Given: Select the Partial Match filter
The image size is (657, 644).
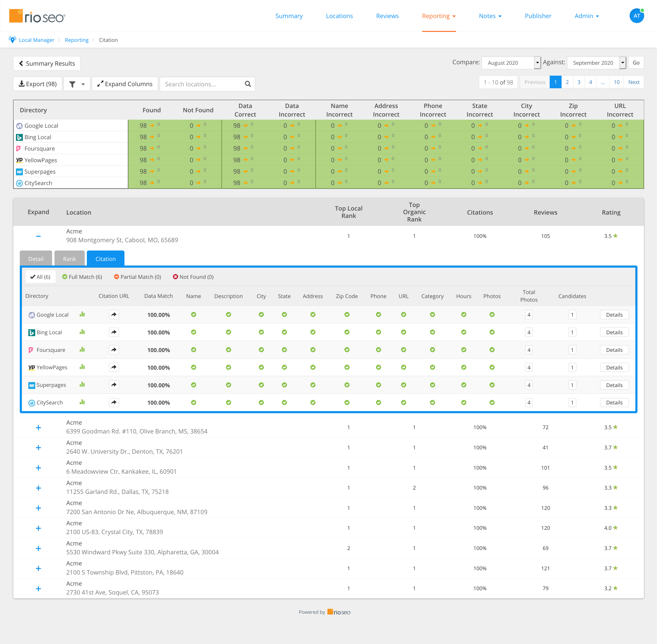Looking at the screenshot, I should (x=137, y=277).
